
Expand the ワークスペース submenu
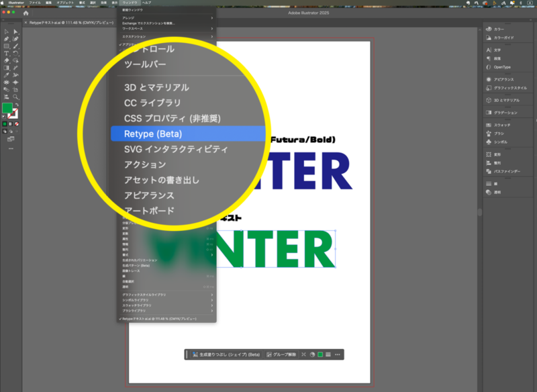166,29
